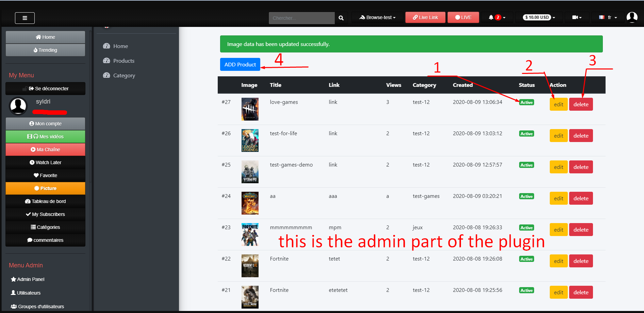
Task: Open Mes vidéos menu item
Action: [x=45, y=137]
